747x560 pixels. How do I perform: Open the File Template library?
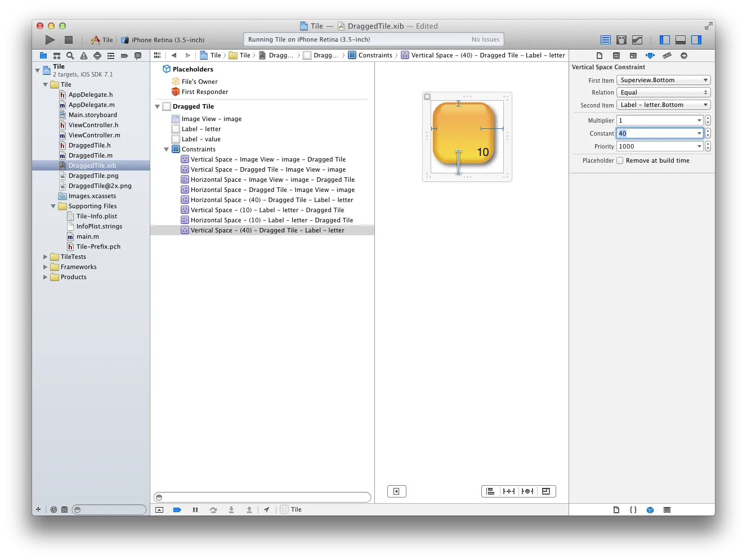tap(616, 510)
